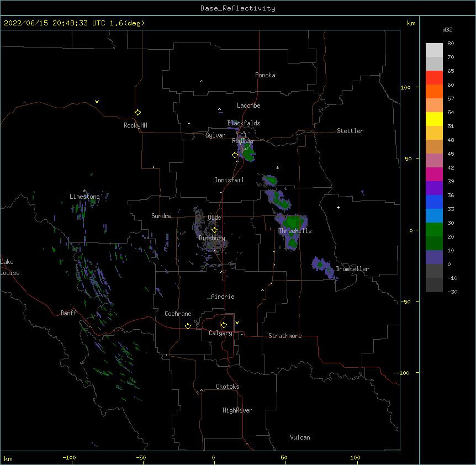Click the purple-blue 10 dBZ color swatch
The image size is (476, 465).
point(434,257)
